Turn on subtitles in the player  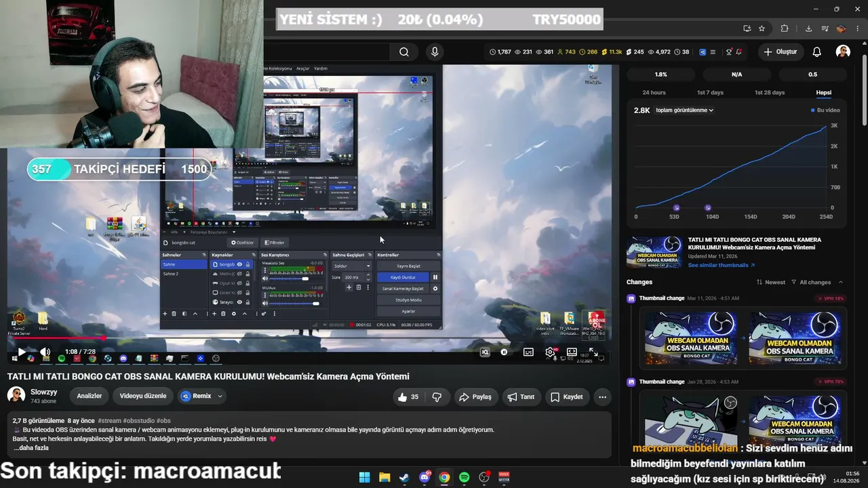pos(528,352)
